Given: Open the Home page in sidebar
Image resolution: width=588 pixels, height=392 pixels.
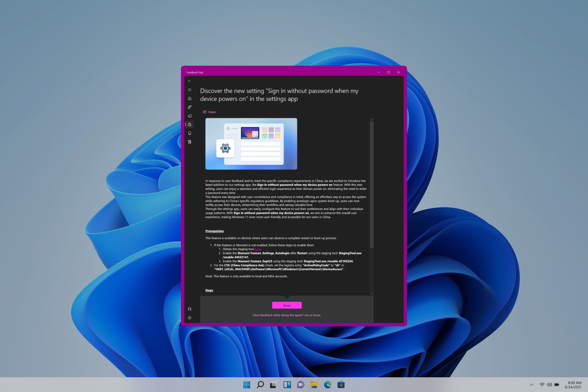Looking at the screenshot, I should (x=189, y=99).
